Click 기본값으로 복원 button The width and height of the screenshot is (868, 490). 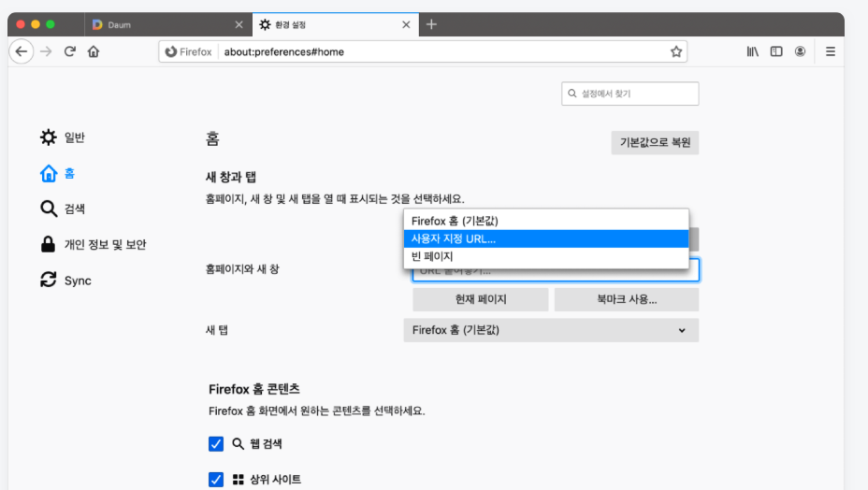[x=655, y=142]
